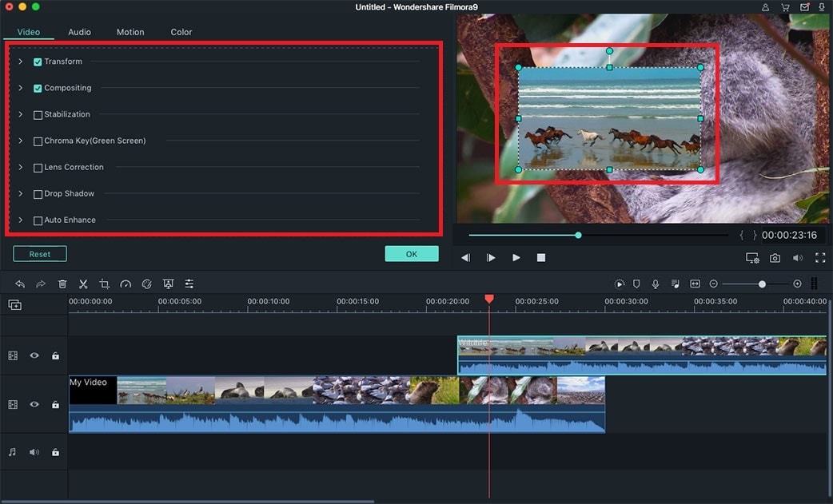Screen dimensions: 833x504
Task: Open the Crop and Zoom tool
Action: tap(105, 284)
